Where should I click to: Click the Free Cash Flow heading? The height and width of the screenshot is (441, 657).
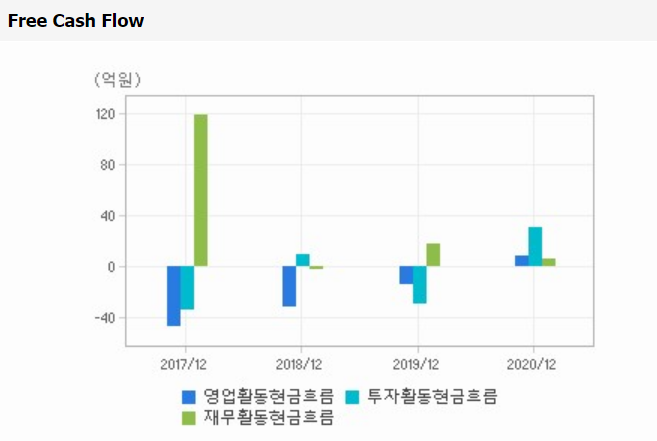[76, 21]
